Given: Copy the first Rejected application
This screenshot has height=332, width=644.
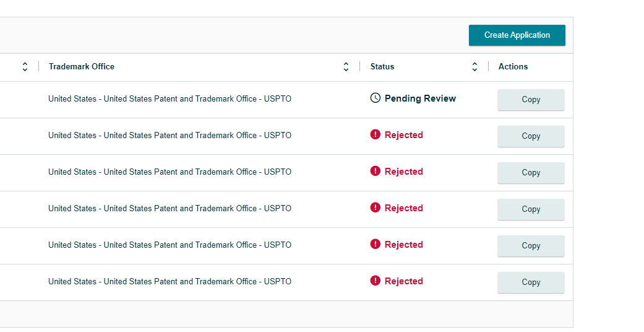Looking at the screenshot, I should tap(531, 136).
